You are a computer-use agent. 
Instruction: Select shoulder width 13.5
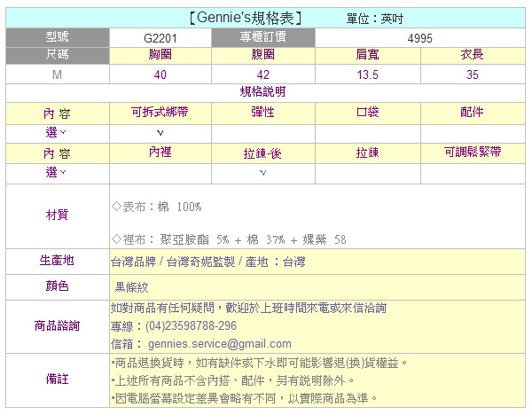pos(367,74)
